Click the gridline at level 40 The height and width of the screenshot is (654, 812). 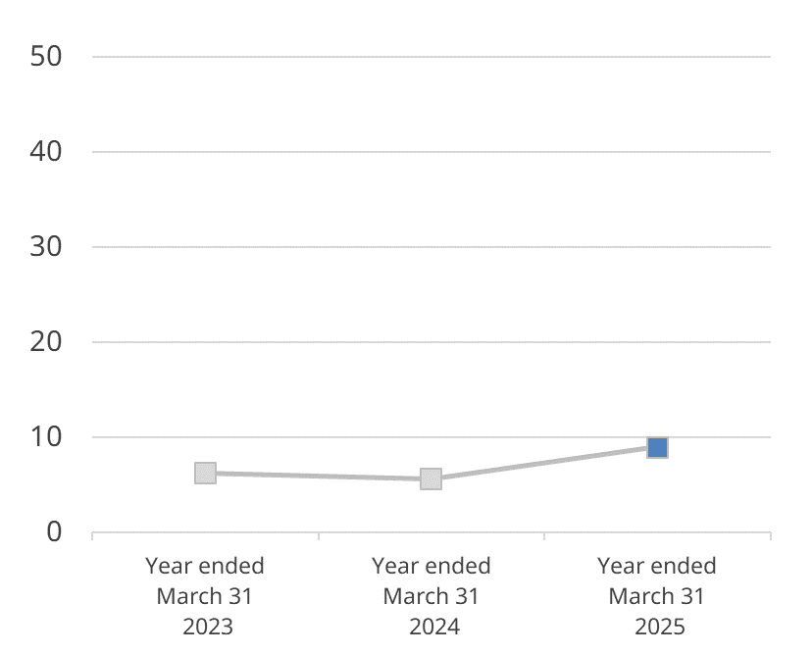(x=431, y=152)
